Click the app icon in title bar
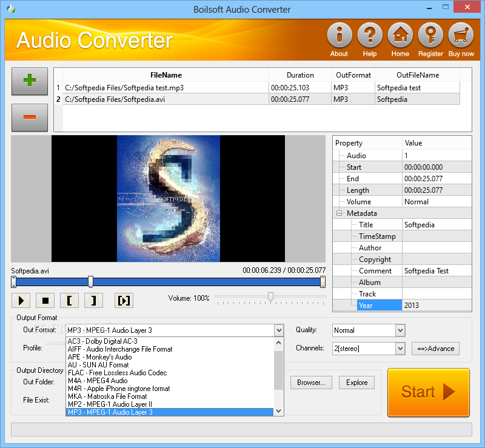 coord(11,9)
